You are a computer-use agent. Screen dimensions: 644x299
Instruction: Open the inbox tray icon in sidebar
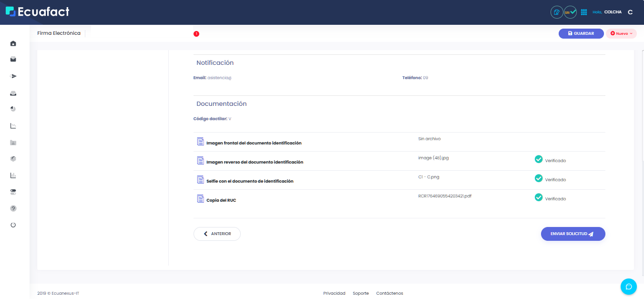click(13, 93)
